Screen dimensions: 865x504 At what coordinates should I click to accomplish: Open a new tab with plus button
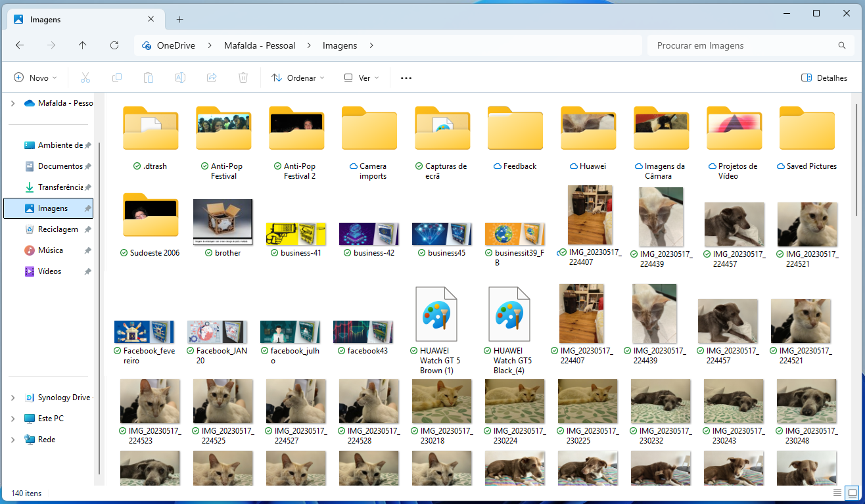(179, 19)
